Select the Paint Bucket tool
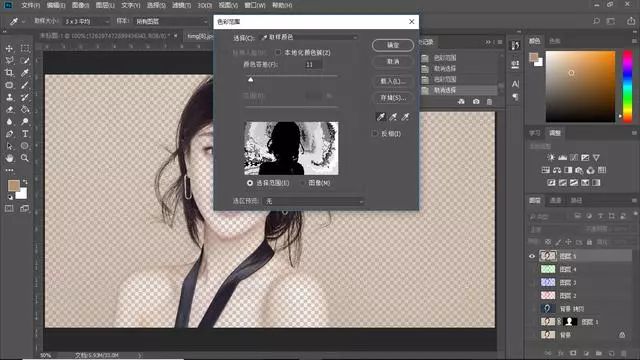This screenshot has width=640, height=360. tap(25, 109)
